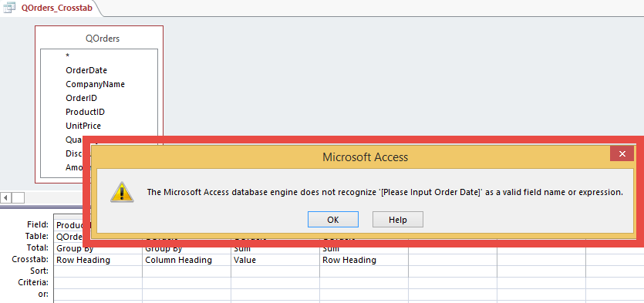This screenshot has width=644, height=303.
Task: Click the Help button in the dialog
Action: (397, 219)
